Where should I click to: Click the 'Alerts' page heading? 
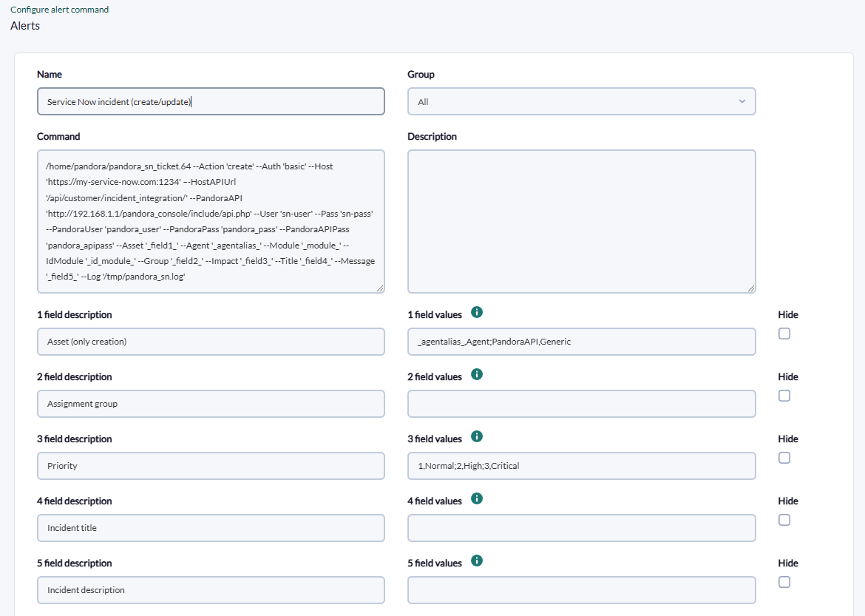tap(25, 26)
